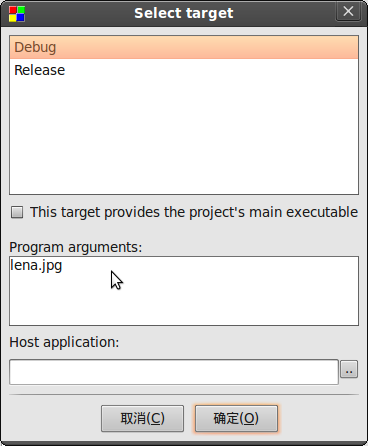Click the Select target title bar
368x446 pixels.
coord(184,13)
